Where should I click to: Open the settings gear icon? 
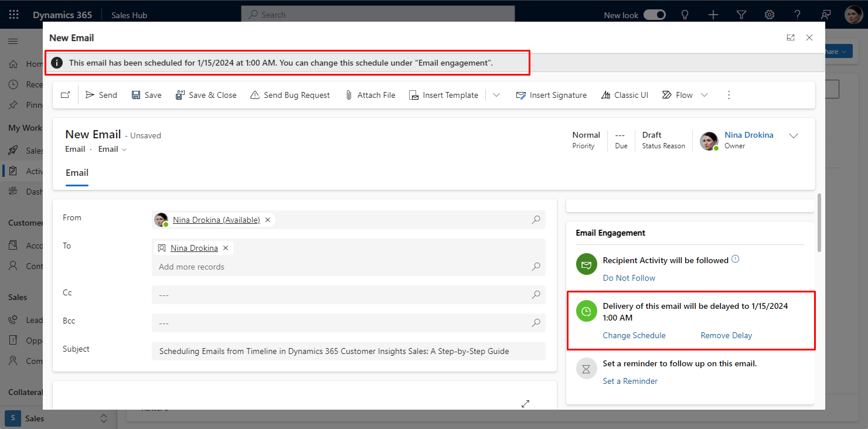click(770, 15)
